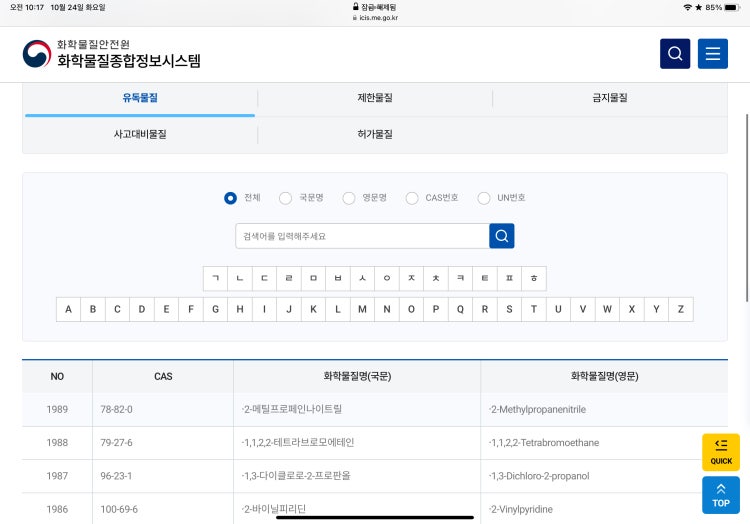Filter by the Korean consonant ㄱ button

coord(215,278)
